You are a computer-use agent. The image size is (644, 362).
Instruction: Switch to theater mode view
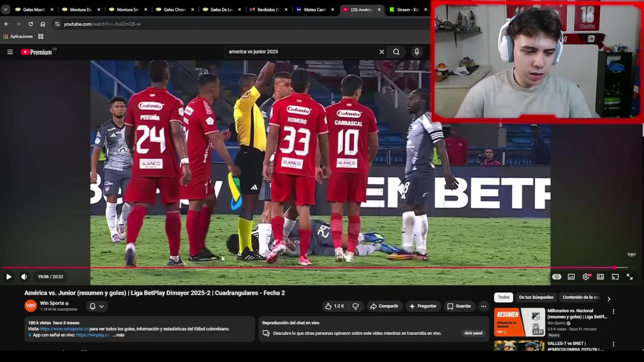point(600,277)
